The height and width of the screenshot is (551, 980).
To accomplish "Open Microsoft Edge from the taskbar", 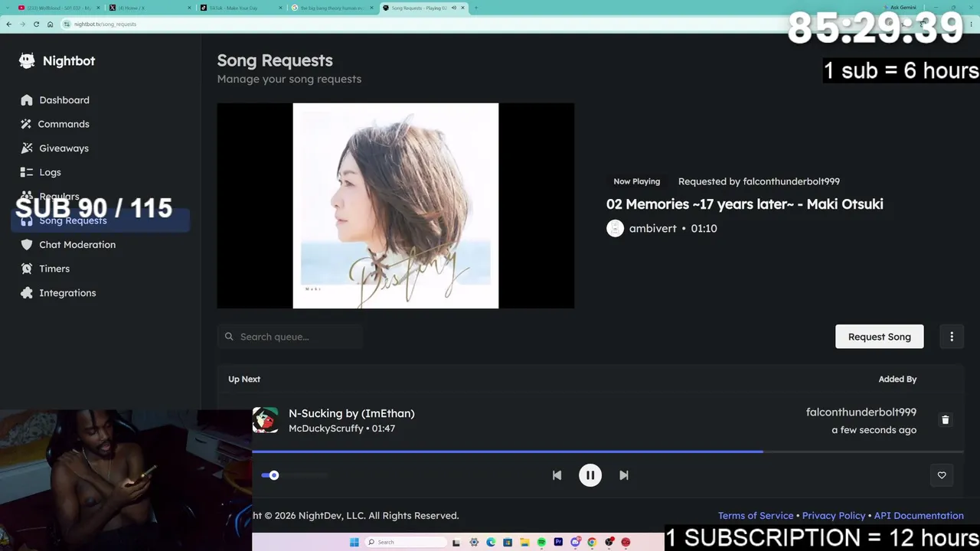I will pos(491,543).
